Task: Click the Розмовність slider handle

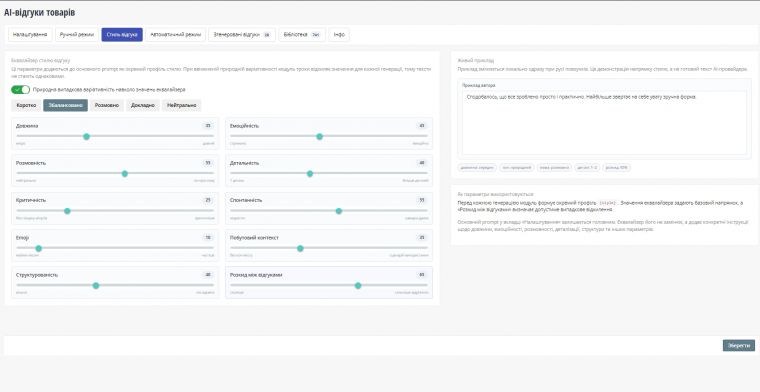Action: click(125, 173)
